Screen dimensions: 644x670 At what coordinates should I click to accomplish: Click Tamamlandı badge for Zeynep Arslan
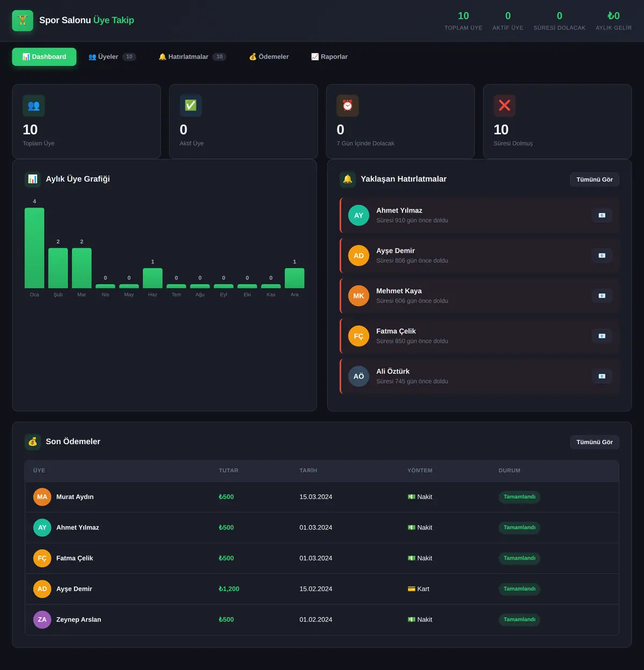coord(519,620)
